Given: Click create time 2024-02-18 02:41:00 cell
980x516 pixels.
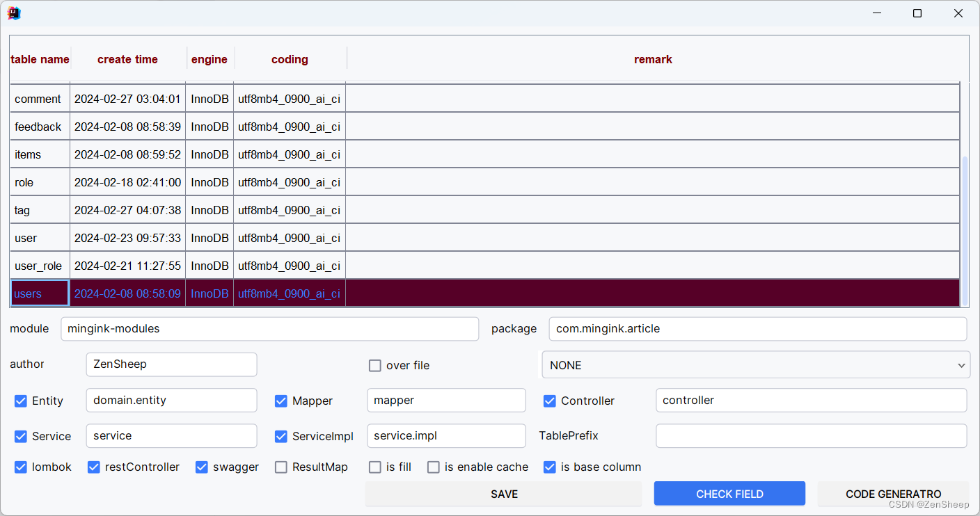Looking at the screenshot, I should click(x=127, y=182).
